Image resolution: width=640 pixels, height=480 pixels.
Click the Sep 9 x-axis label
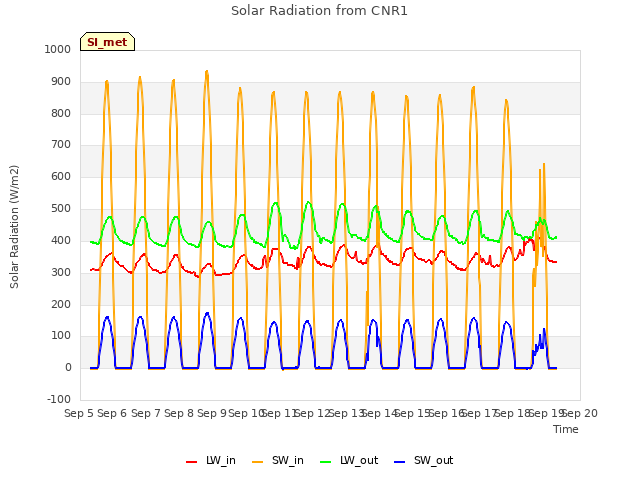[212, 413]
